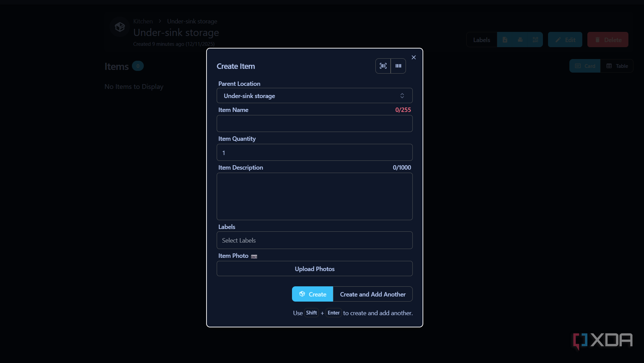644x363 pixels.
Task: Click the Under-sink storage breadcrumb
Action: [192, 21]
